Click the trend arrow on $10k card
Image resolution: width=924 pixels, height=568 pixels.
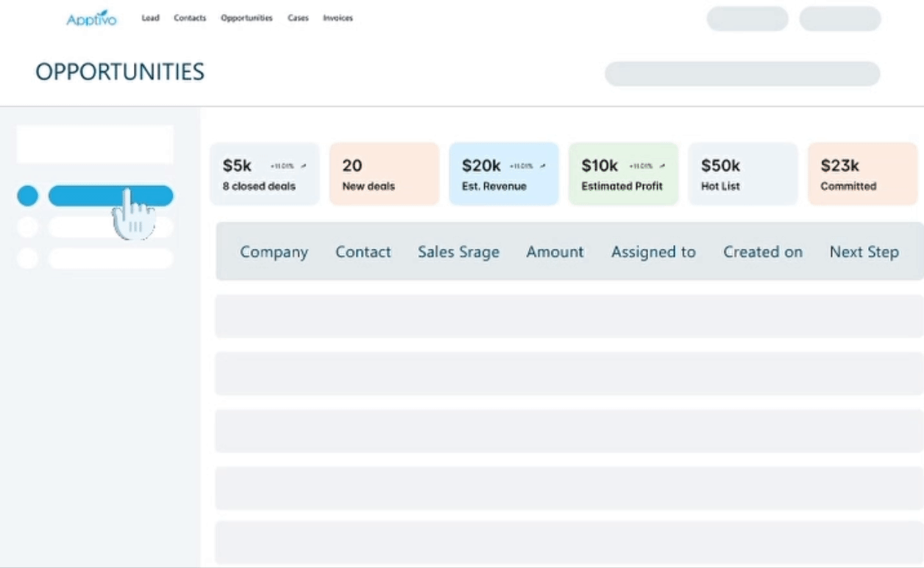(663, 166)
